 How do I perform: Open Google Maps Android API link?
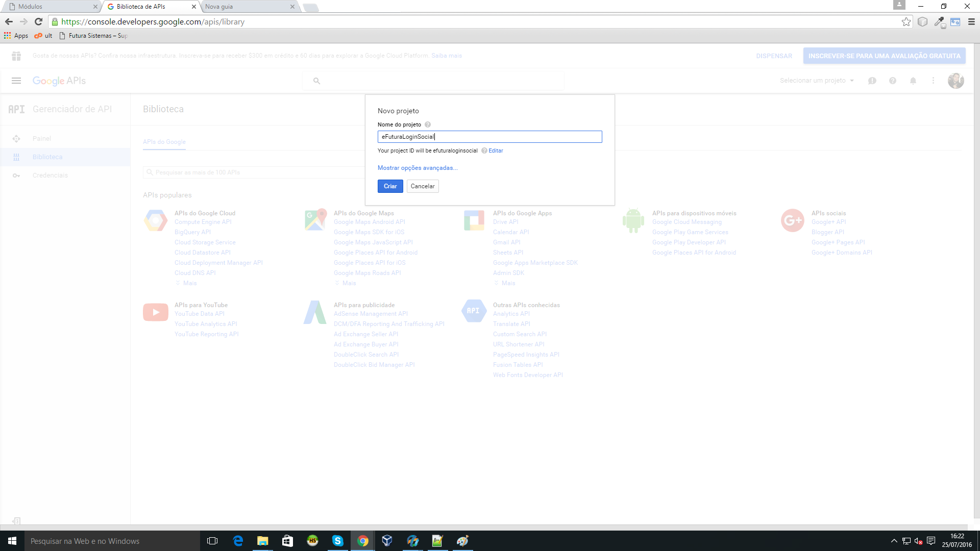pos(370,222)
